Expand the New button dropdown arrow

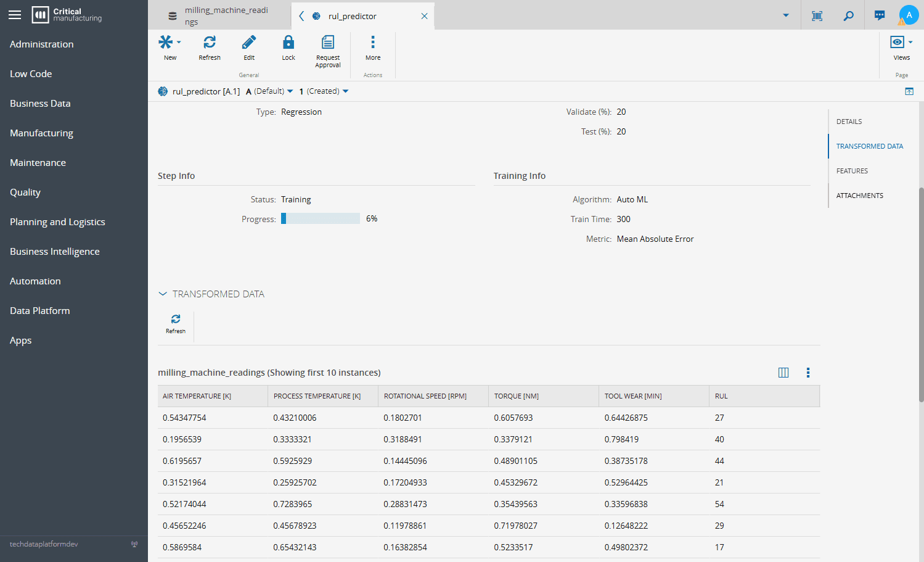179,42
